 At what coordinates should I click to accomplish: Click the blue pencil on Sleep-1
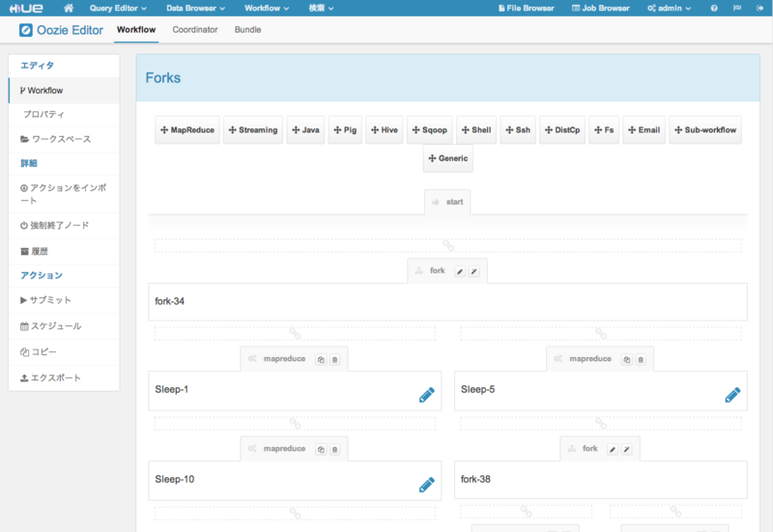pos(427,395)
